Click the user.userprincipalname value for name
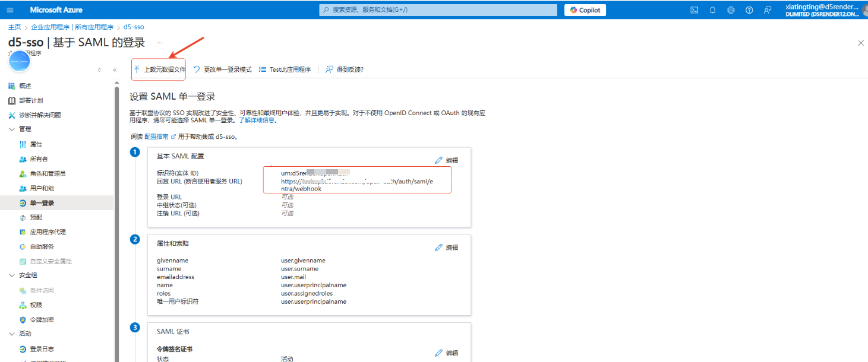Image resolution: width=868 pixels, height=362 pixels. [x=314, y=285]
